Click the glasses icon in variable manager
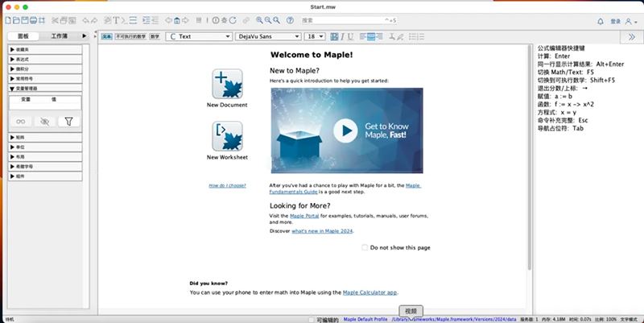Image resolution: width=644 pixels, height=323 pixels. [21, 122]
